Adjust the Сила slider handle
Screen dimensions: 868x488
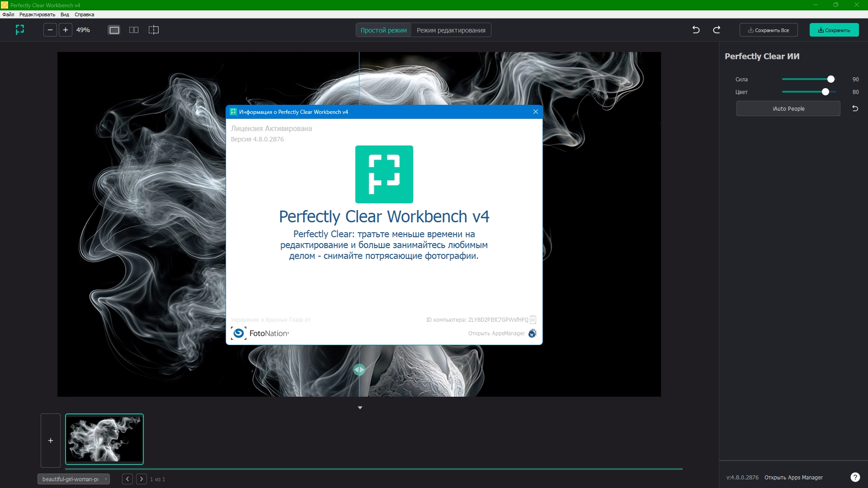pyautogui.click(x=830, y=79)
